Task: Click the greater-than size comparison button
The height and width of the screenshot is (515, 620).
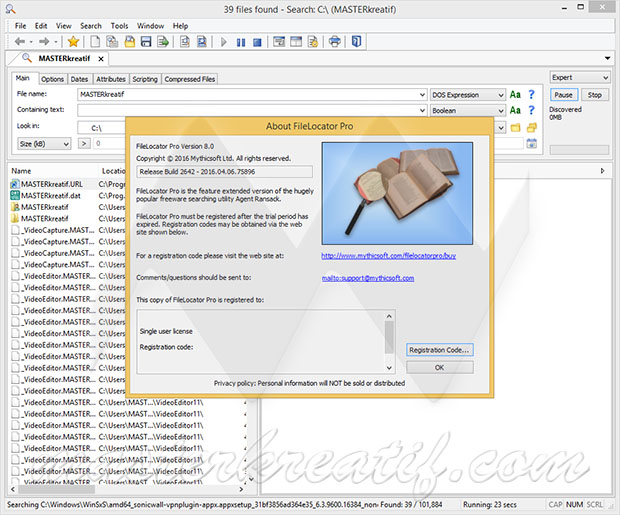Action: click(84, 143)
